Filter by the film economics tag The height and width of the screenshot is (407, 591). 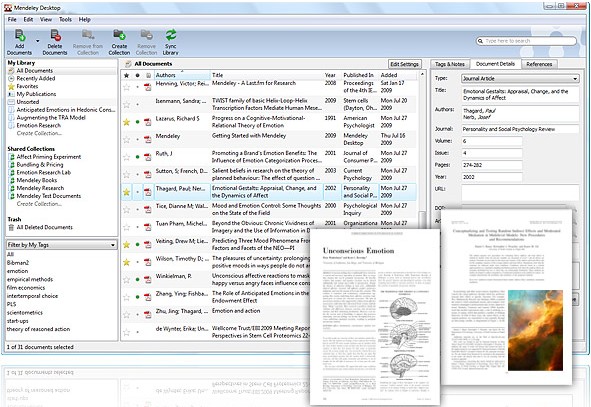pyautogui.click(x=26, y=288)
